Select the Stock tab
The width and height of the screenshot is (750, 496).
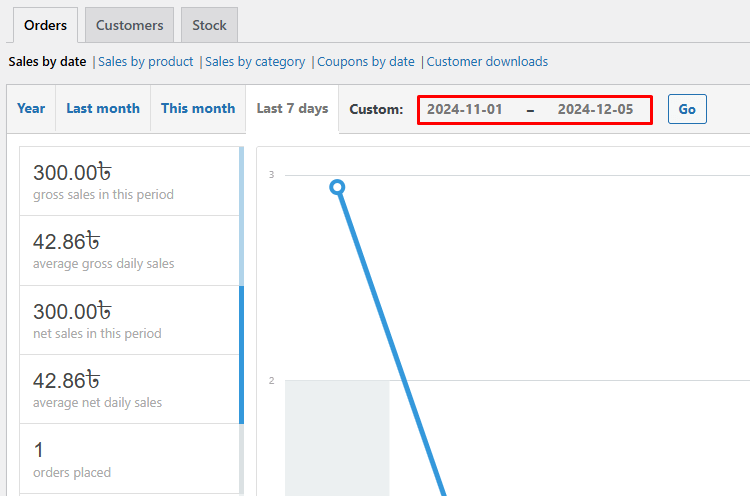click(x=209, y=25)
